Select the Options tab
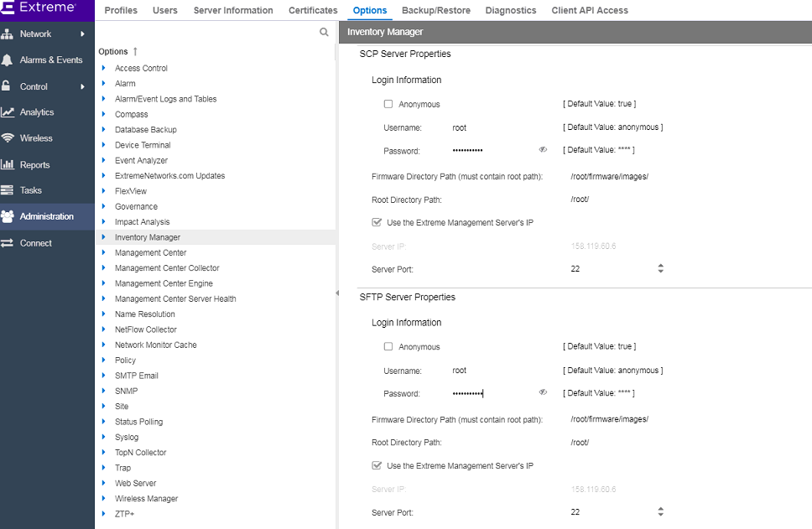Viewport: 812px width, 529px height. [370, 10]
